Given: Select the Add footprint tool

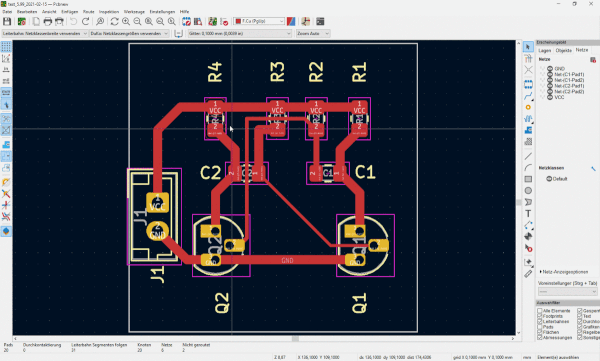Looking at the screenshot, I should click(528, 85).
